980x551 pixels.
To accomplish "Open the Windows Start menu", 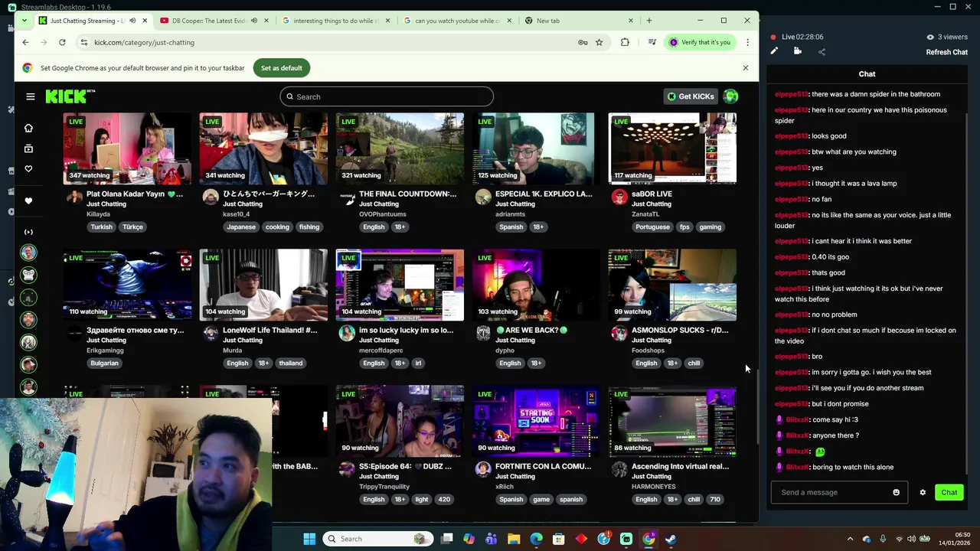I will pos(309,539).
